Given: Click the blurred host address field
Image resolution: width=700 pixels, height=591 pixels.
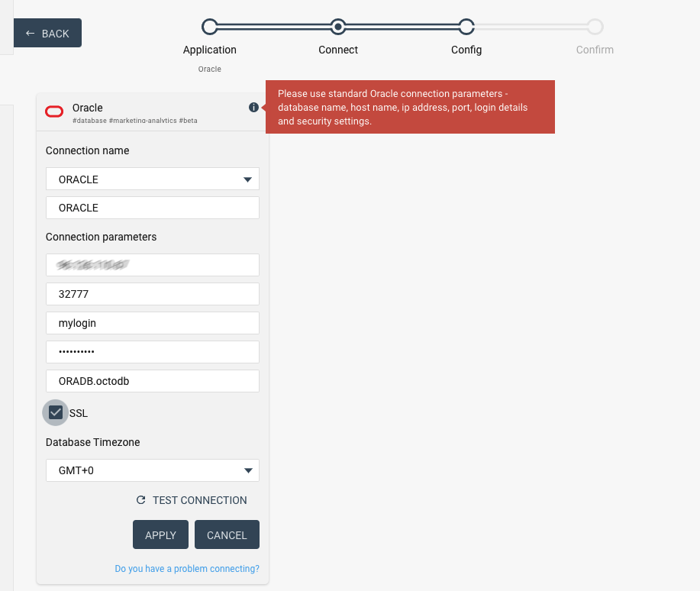Looking at the screenshot, I should tap(152, 265).
